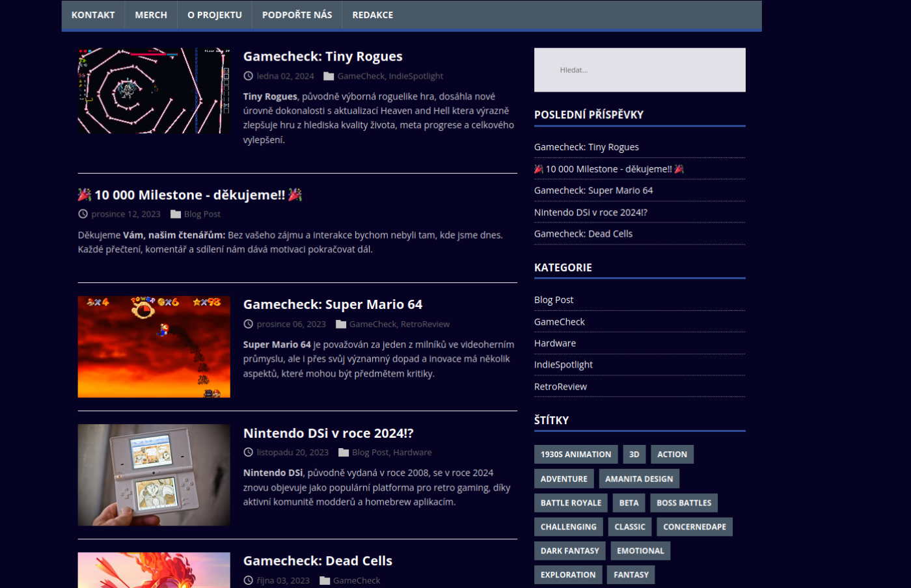Open recent post Gamecheck: Super Mario 64 sidebar
The image size is (911, 588).
click(x=593, y=191)
